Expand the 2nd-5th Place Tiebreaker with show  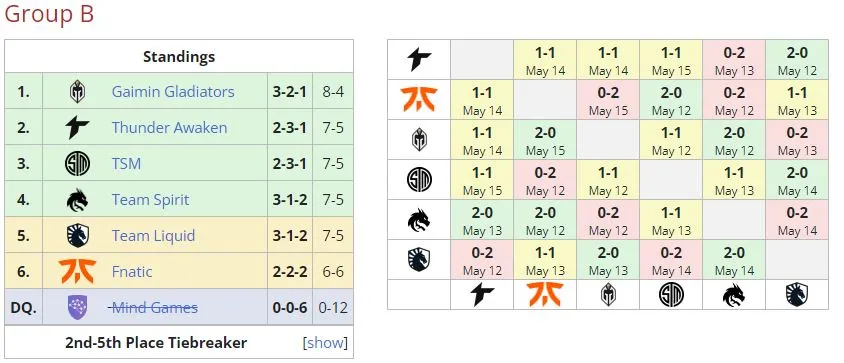(x=325, y=343)
